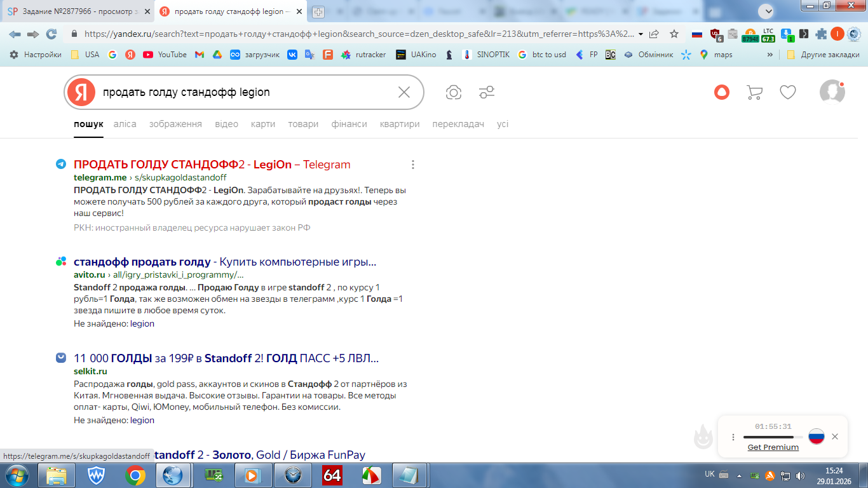This screenshot has width=868, height=488.
Task: Click the "Get Premium" link
Action: click(773, 447)
